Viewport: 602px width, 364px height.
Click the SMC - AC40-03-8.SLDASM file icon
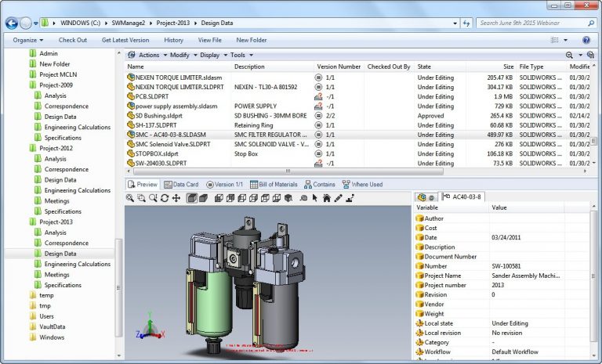tap(130, 135)
